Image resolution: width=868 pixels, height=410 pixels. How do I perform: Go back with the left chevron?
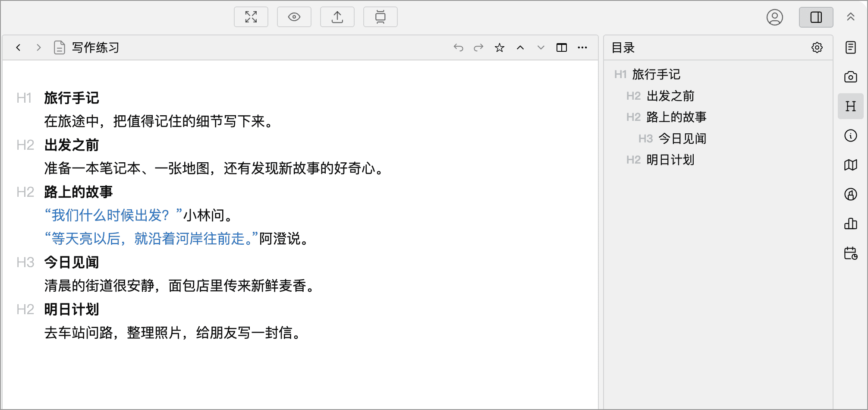point(18,47)
